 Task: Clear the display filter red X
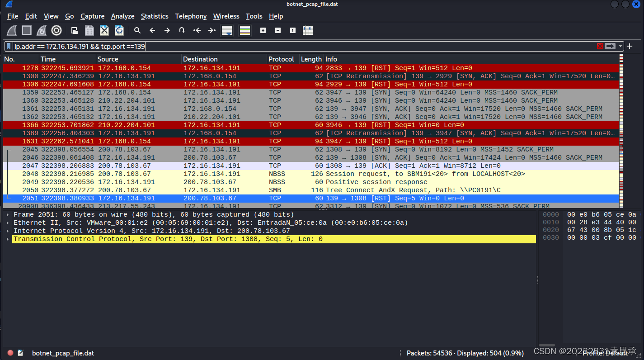[600, 46]
